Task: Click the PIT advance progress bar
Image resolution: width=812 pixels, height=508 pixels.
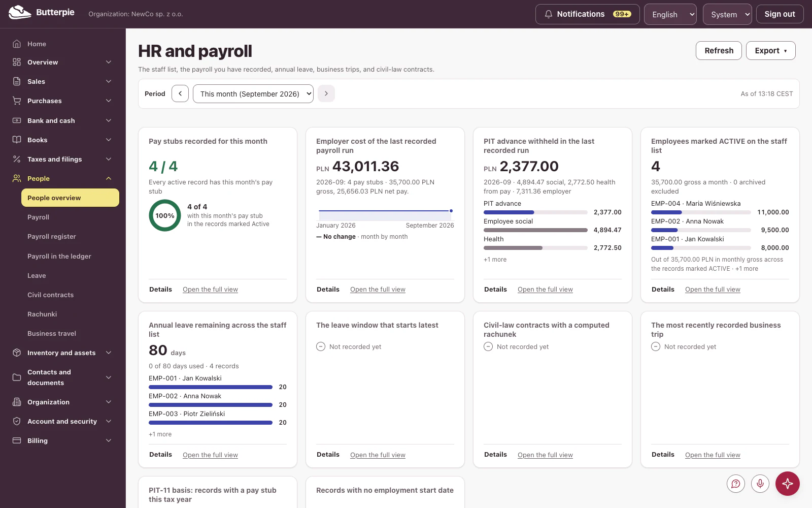Action: (535, 212)
